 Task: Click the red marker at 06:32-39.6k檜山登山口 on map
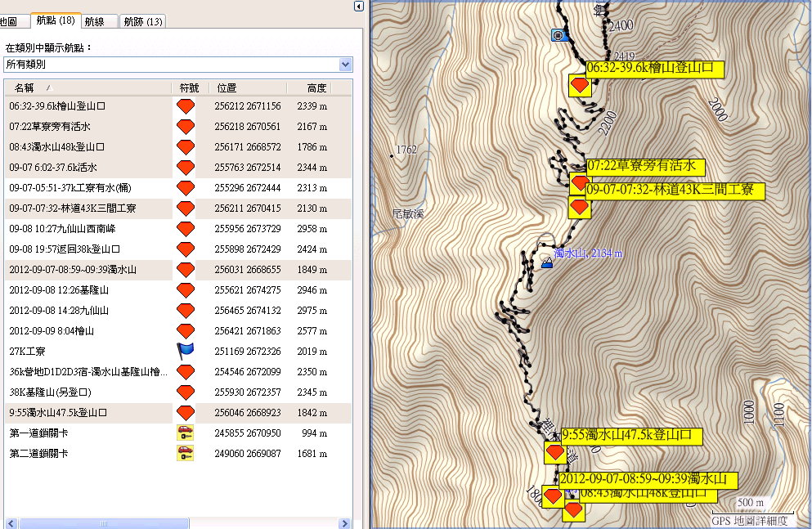coord(580,86)
